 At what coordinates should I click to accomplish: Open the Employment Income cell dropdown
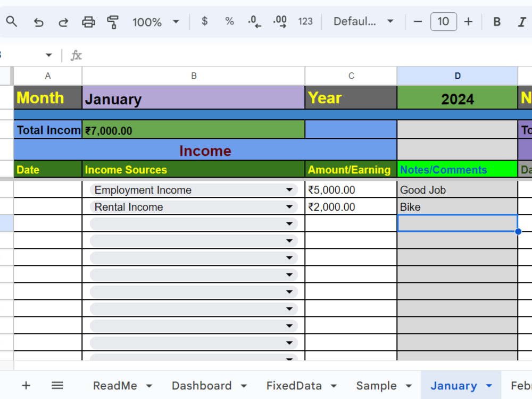[x=290, y=190]
